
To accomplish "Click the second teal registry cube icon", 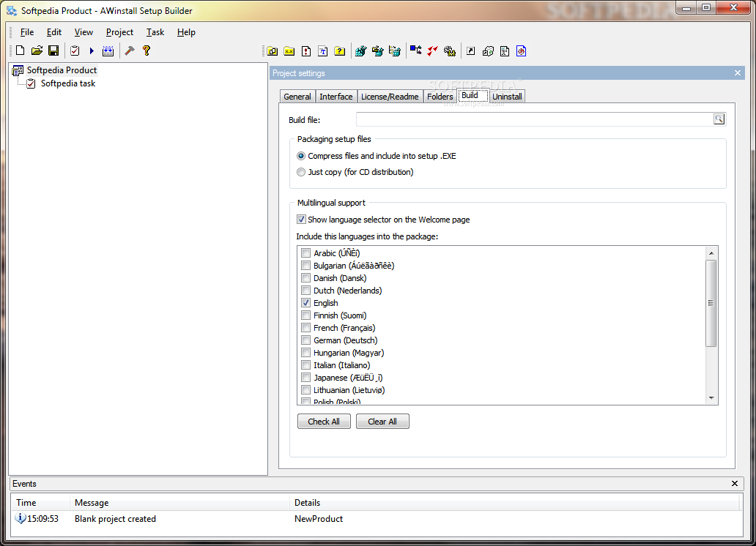I will tap(377, 51).
